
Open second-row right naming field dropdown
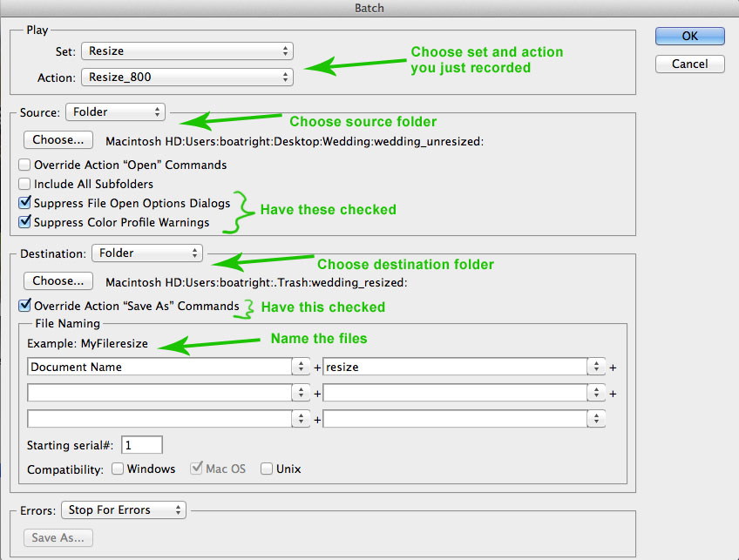pos(596,393)
